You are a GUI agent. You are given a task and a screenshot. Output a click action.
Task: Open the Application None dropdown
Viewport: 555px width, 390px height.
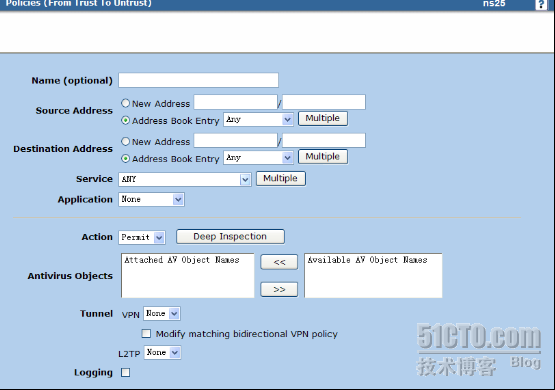151,199
